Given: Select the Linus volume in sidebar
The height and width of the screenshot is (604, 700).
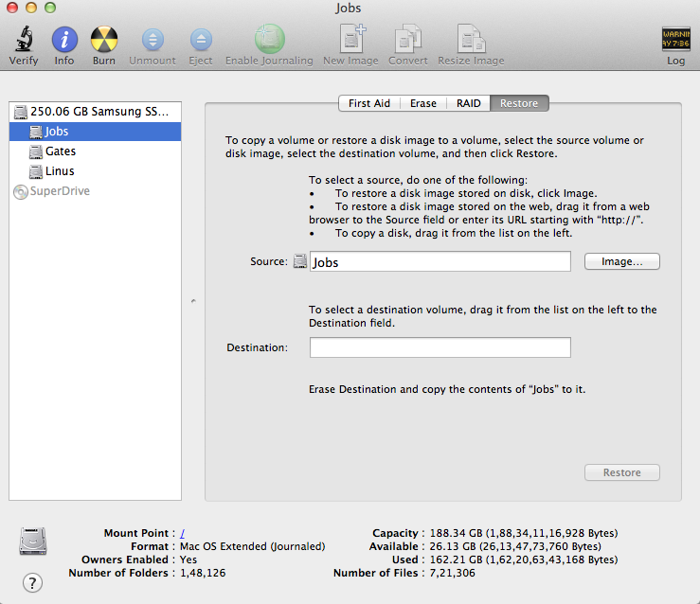Looking at the screenshot, I should coord(95,170).
